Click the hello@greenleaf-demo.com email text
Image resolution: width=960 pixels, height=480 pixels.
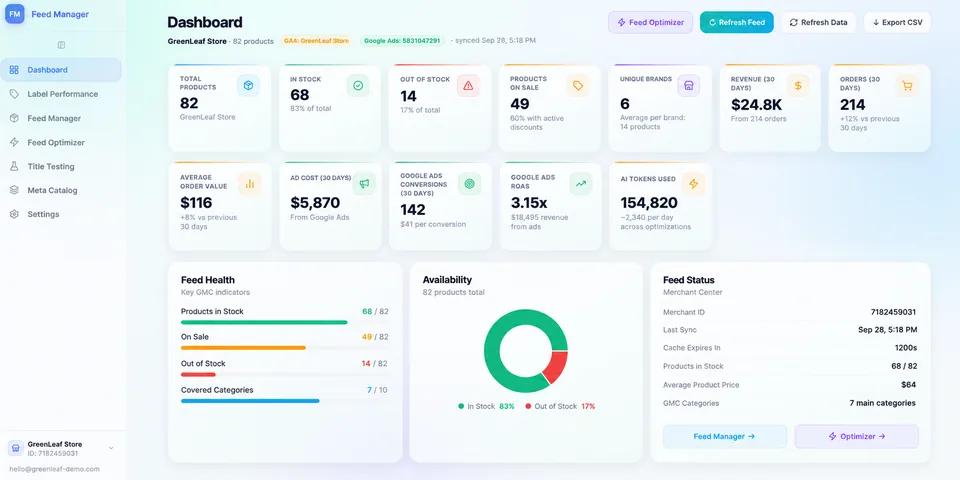[x=54, y=469]
